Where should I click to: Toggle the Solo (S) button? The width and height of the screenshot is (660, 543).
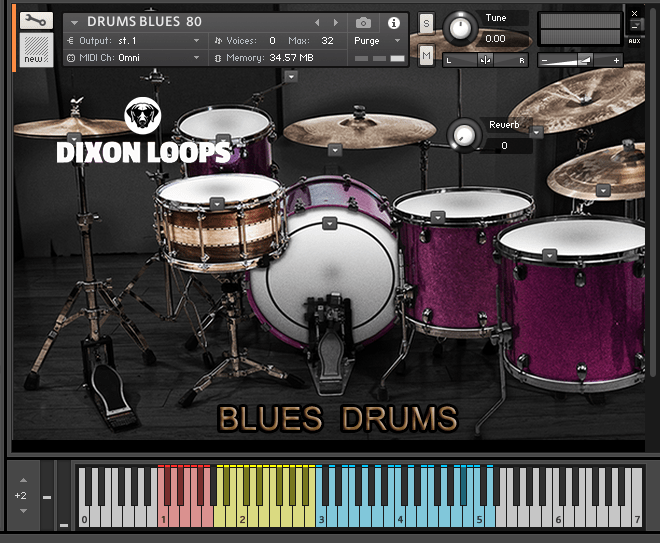(x=426, y=23)
